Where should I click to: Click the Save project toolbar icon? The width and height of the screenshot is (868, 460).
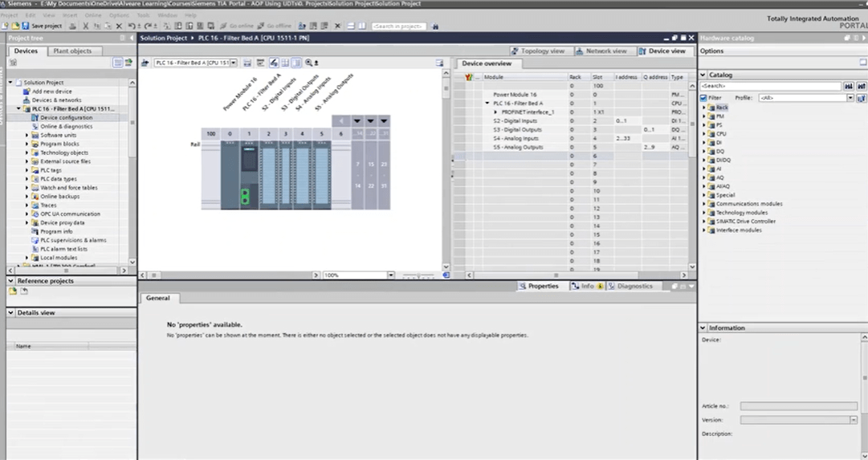[26, 26]
